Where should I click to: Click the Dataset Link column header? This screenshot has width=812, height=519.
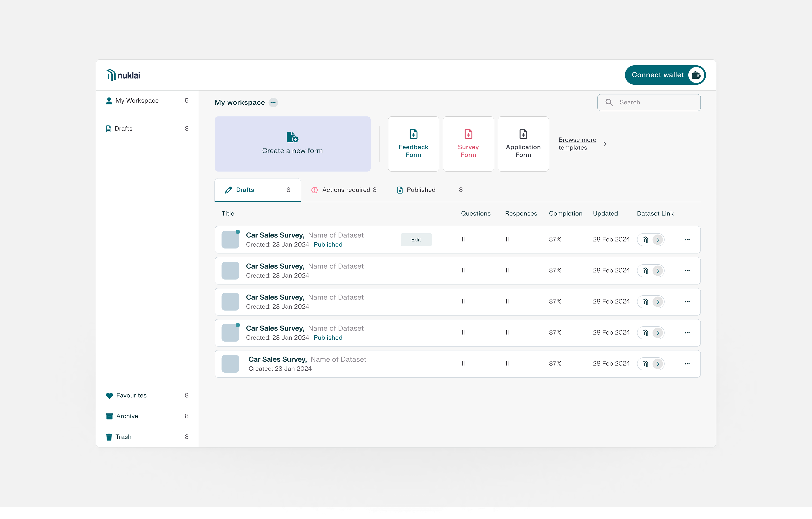(x=655, y=213)
